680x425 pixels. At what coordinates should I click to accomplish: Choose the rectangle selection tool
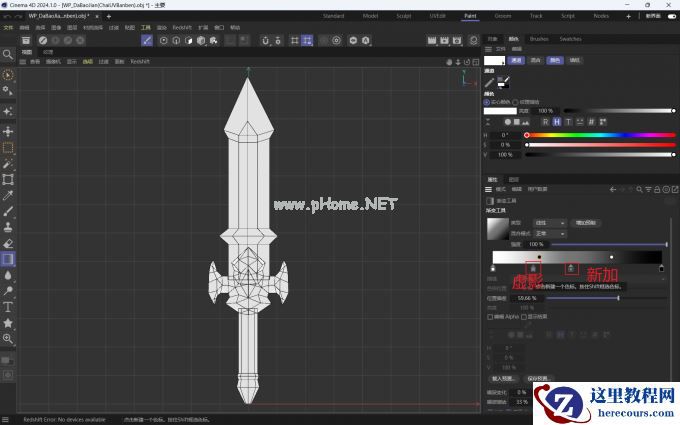point(8,147)
